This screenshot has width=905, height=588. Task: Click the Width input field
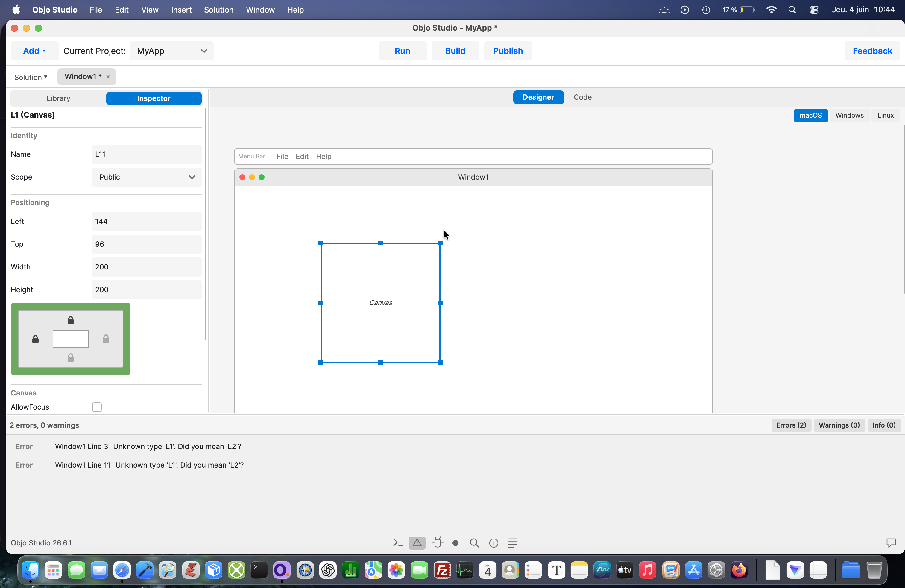[147, 267]
